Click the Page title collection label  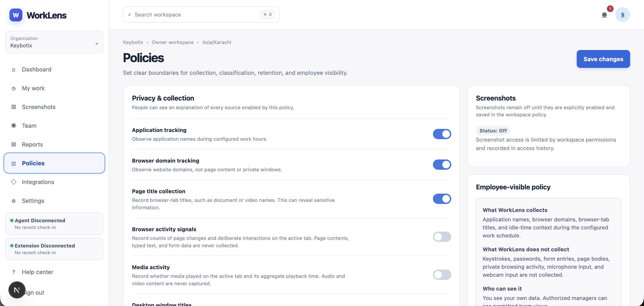159,191
